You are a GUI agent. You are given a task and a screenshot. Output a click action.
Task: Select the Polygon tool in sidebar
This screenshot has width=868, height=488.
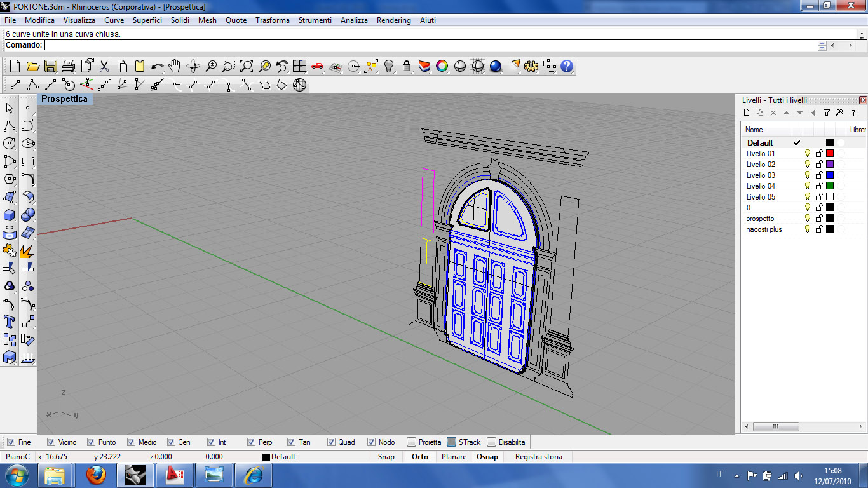(x=10, y=179)
